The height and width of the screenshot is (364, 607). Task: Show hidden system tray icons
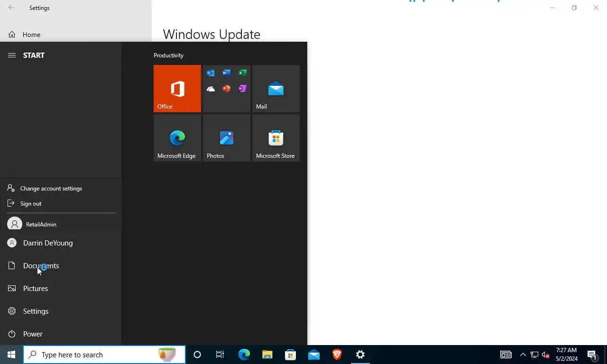(x=523, y=355)
